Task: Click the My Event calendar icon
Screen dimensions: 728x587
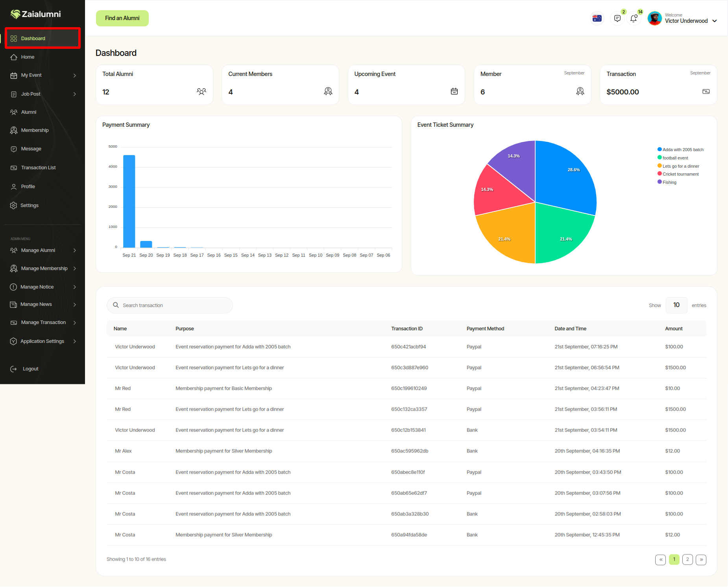Action: click(x=14, y=76)
